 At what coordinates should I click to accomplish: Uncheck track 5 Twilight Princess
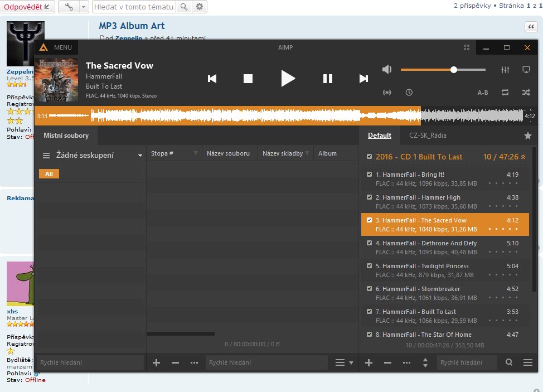369,266
